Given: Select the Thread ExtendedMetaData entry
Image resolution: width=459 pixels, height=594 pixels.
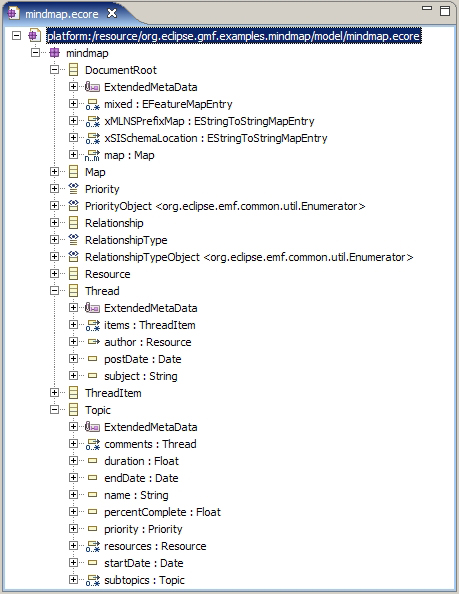Looking at the screenshot, I should [x=151, y=308].
